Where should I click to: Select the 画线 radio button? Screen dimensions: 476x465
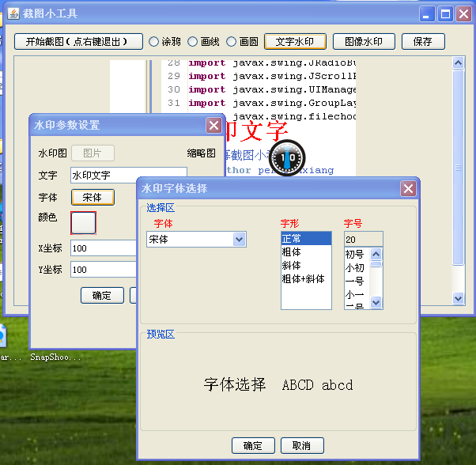pos(192,42)
